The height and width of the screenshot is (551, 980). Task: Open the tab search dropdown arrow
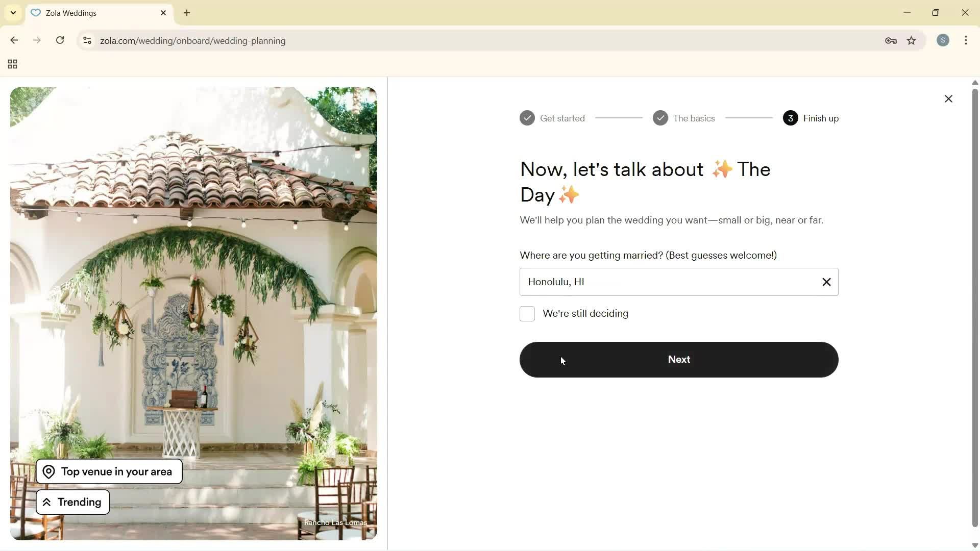[x=13, y=13]
